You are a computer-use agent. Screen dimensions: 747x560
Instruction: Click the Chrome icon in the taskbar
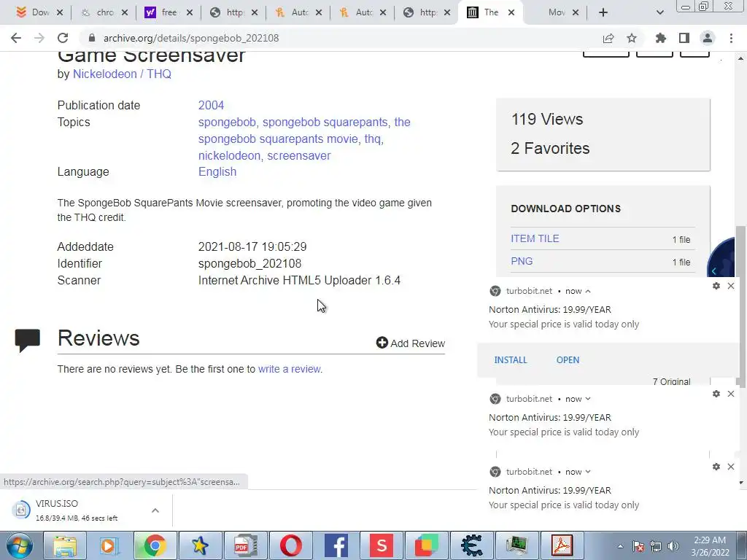(155, 545)
